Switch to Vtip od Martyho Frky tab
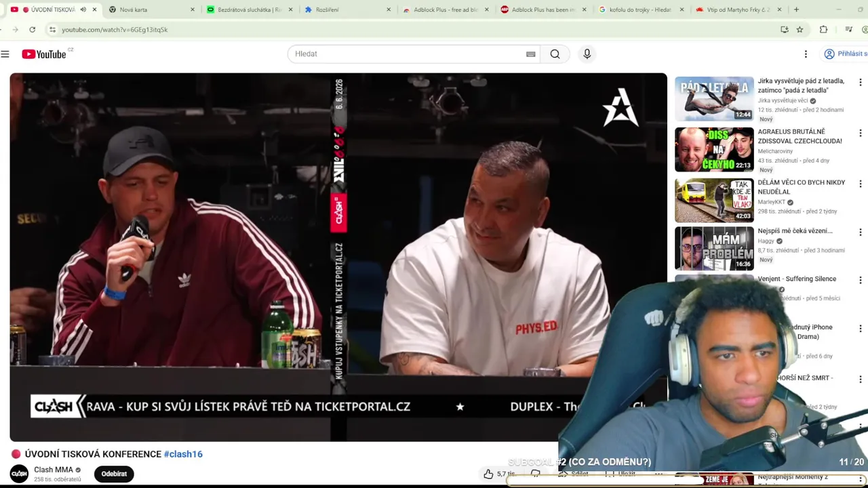Viewport: 868px width, 488px height. [x=738, y=9]
